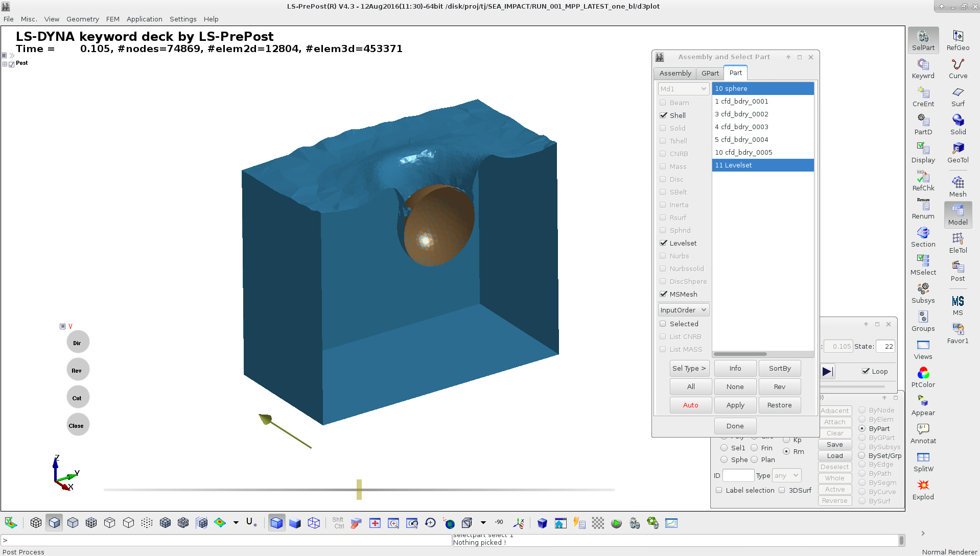The image size is (980, 556).
Task: Open the SelPart tool
Action: [x=923, y=40]
